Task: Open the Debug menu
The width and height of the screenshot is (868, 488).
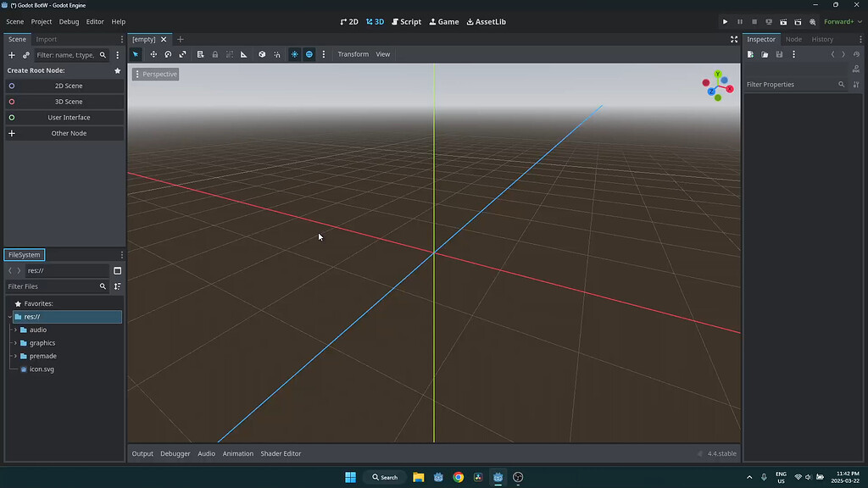Action: (69, 21)
